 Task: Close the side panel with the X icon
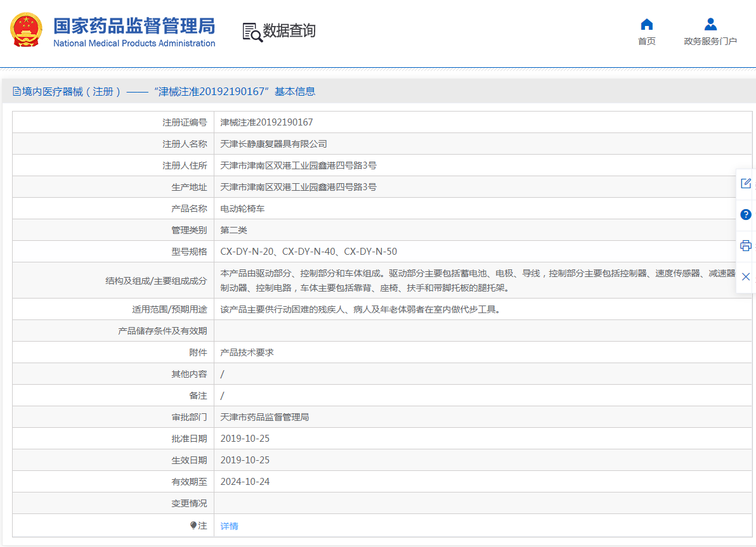(746, 276)
